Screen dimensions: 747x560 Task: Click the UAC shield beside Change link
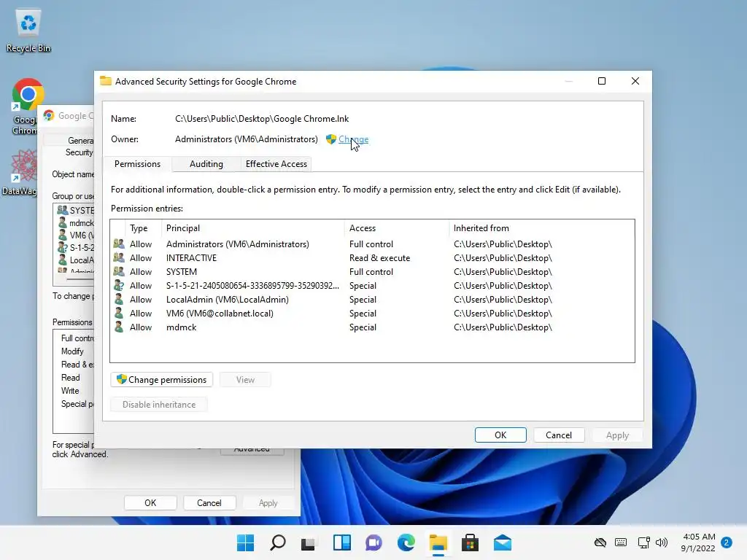pyautogui.click(x=331, y=139)
